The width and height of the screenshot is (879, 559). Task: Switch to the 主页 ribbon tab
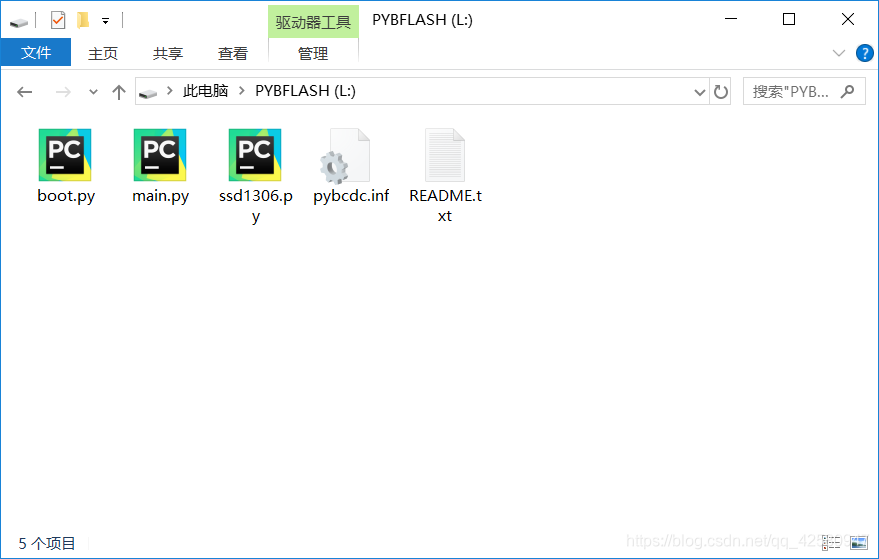click(x=103, y=54)
